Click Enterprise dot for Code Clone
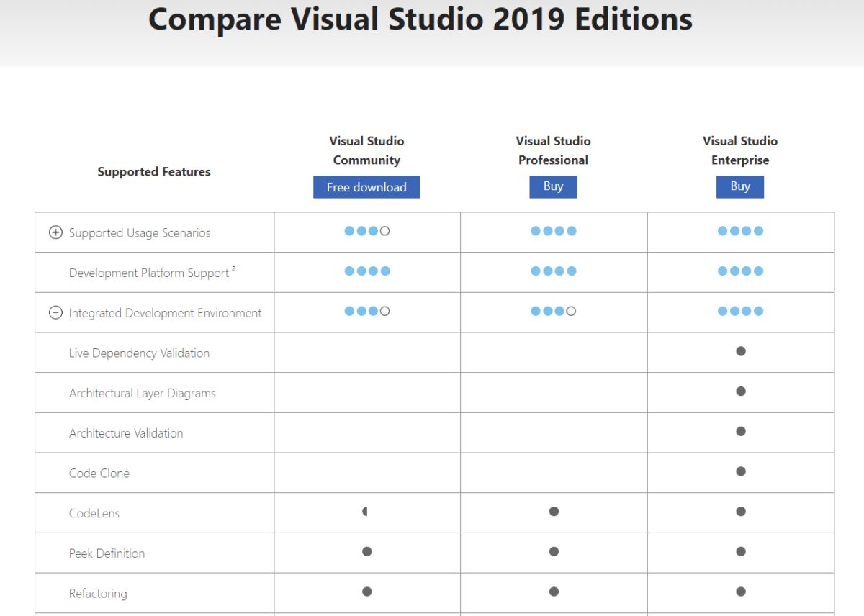 tap(741, 471)
